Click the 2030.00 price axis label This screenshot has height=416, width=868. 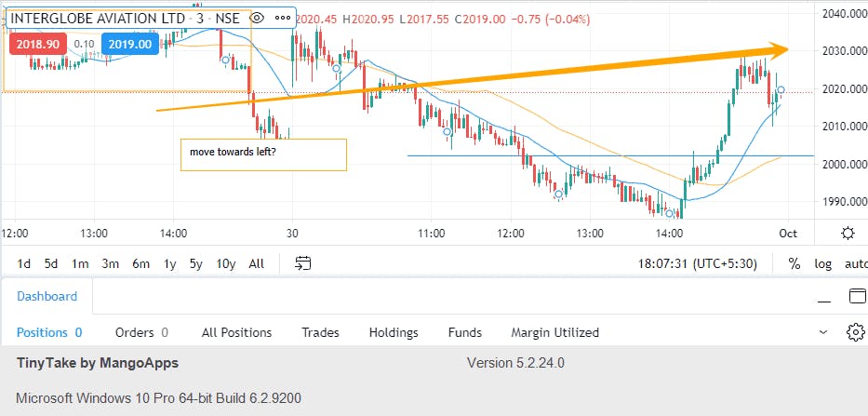click(x=846, y=51)
